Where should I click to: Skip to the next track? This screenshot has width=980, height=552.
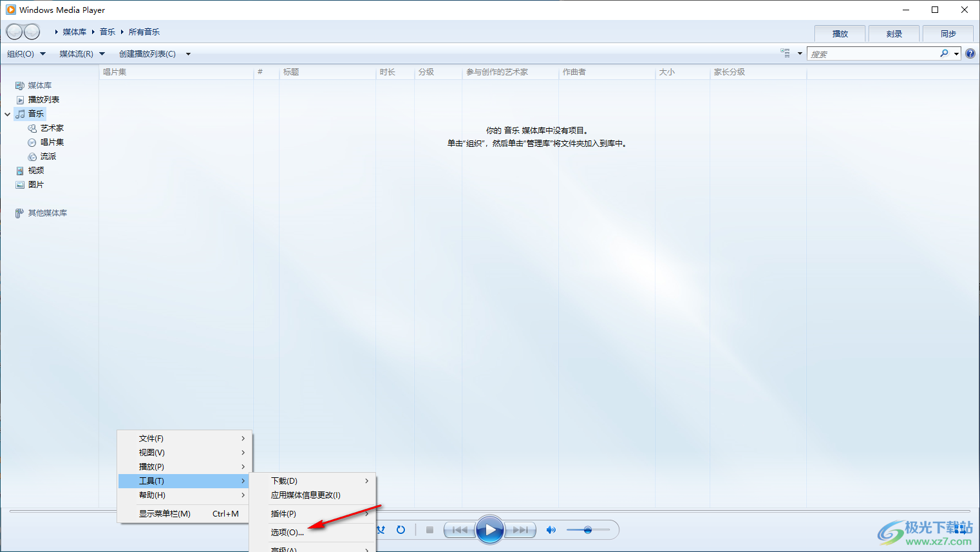520,530
